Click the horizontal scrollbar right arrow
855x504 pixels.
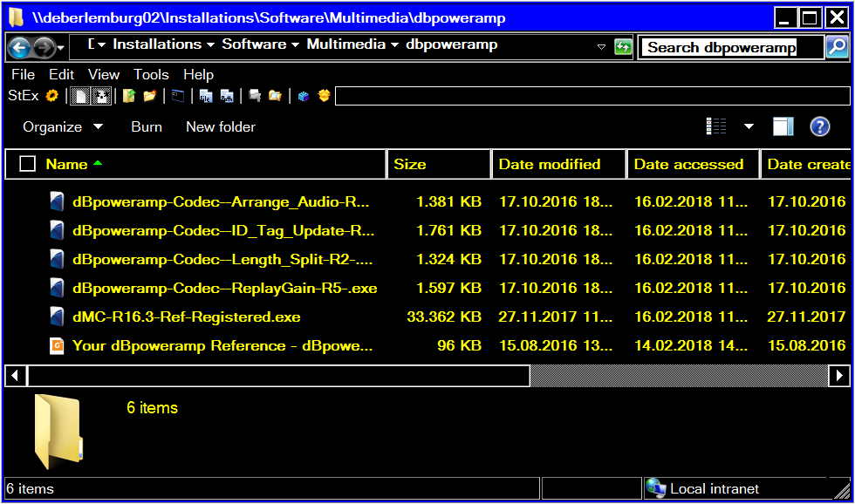839,376
